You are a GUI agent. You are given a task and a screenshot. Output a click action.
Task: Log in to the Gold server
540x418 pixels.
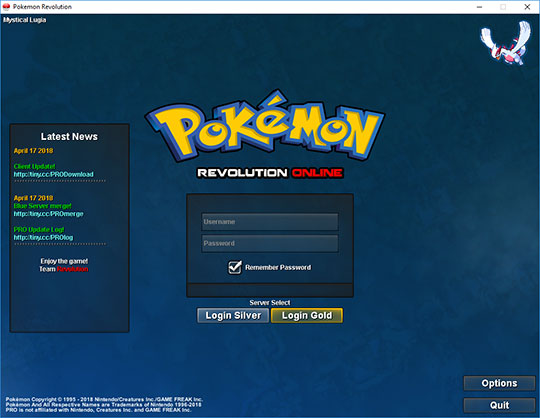point(307,315)
